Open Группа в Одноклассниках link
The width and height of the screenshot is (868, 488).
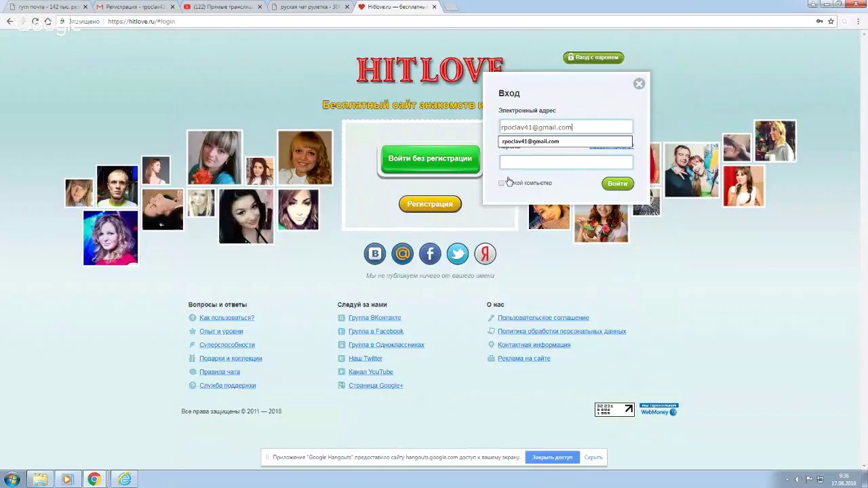click(x=387, y=345)
